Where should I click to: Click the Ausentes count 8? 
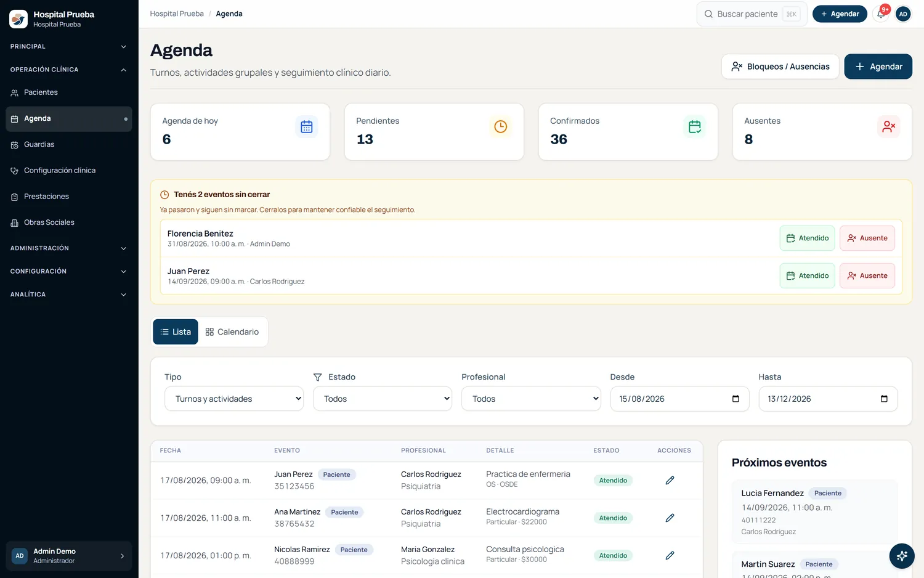coord(748,139)
